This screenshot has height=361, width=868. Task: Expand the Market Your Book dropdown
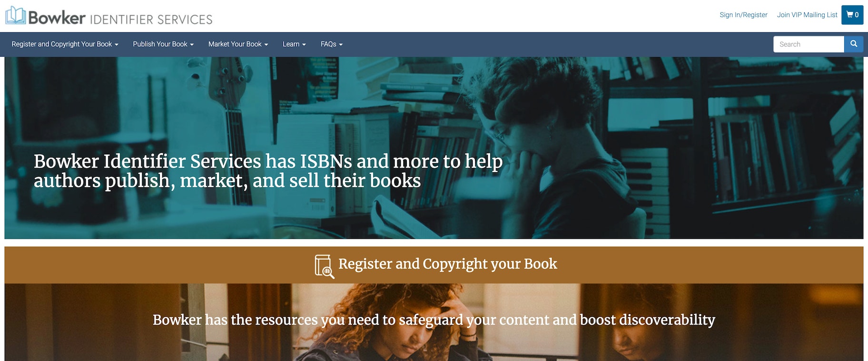point(238,44)
